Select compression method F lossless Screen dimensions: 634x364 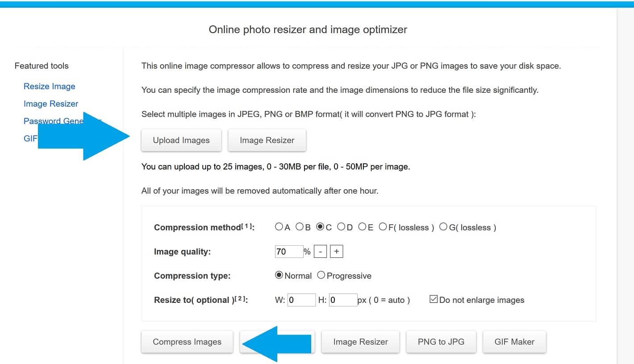pyautogui.click(x=383, y=227)
